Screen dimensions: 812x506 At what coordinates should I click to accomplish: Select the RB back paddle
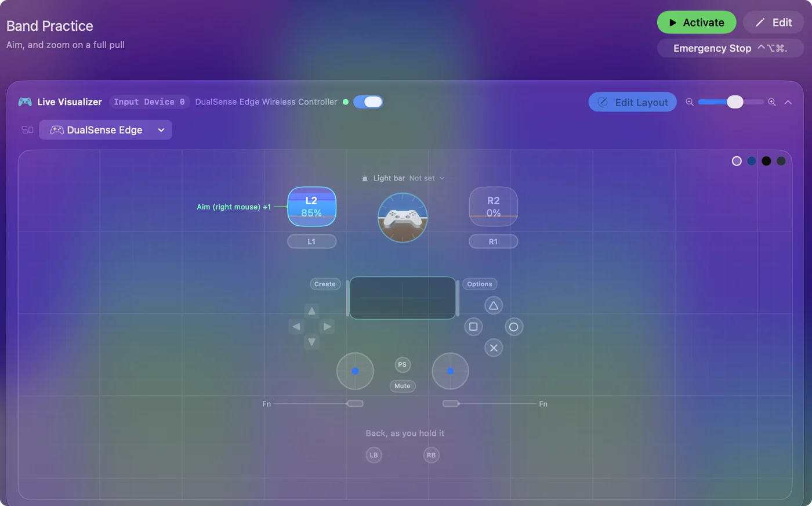tap(432, 456)
